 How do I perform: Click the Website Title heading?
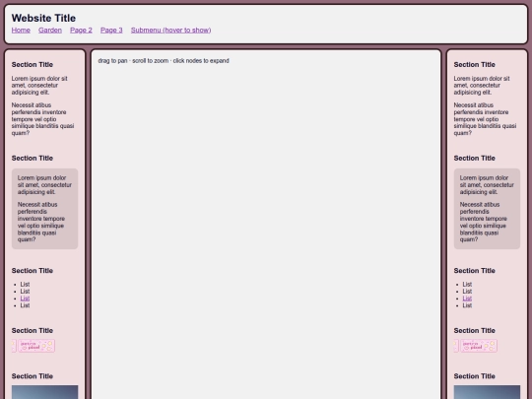[x=43, y=18]
